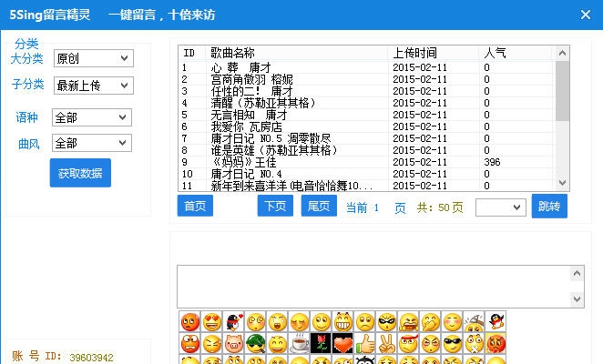This screenshot has height=364, width=603.
Task: Click the ID column header
Action: point(192,53)
